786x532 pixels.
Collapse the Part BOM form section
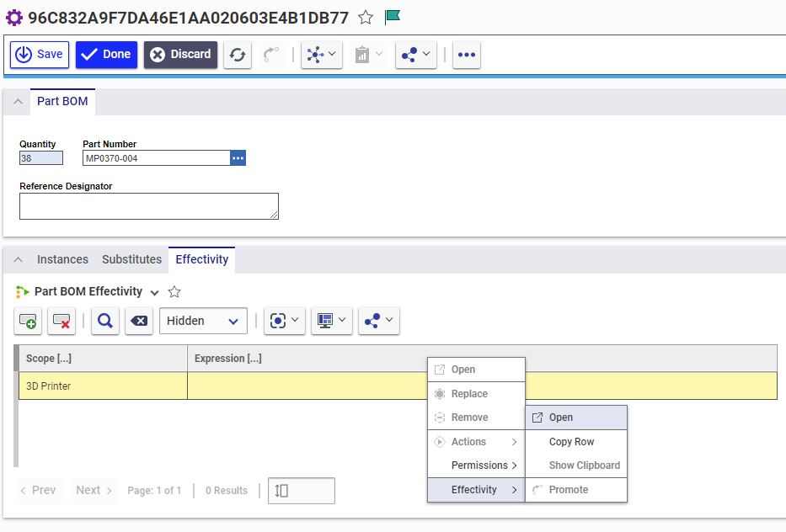point(18,102)
